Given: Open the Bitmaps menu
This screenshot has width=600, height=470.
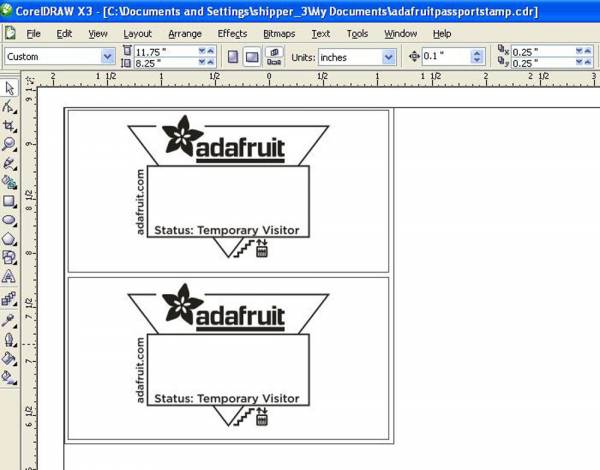Looking at the screenshot, I should [279, 34].
